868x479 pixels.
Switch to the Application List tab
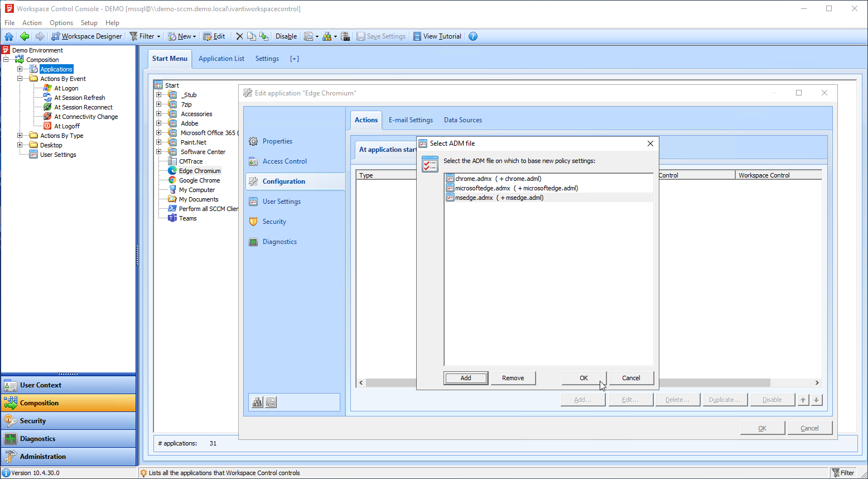221,59
